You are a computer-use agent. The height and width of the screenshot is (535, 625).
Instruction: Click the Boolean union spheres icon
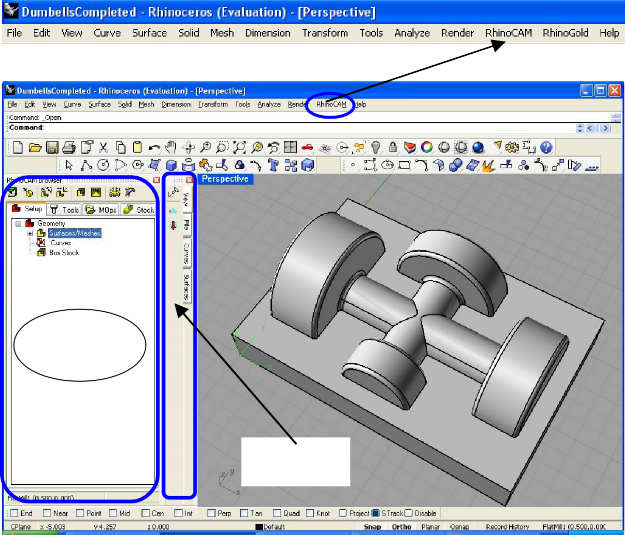coord(455,165)
